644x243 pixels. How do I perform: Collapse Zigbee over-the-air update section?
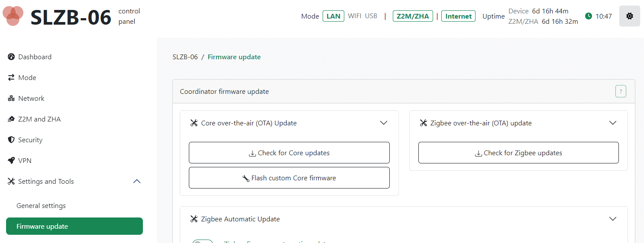tap(612, 123)
